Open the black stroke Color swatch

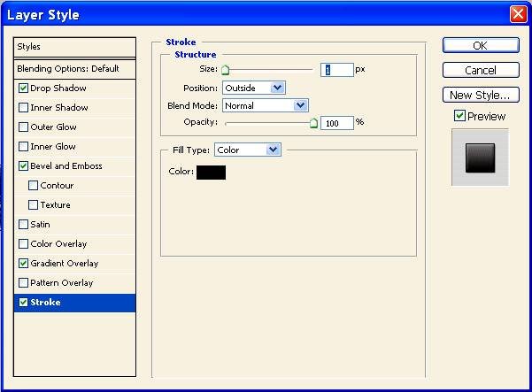[x=211, y=172]
